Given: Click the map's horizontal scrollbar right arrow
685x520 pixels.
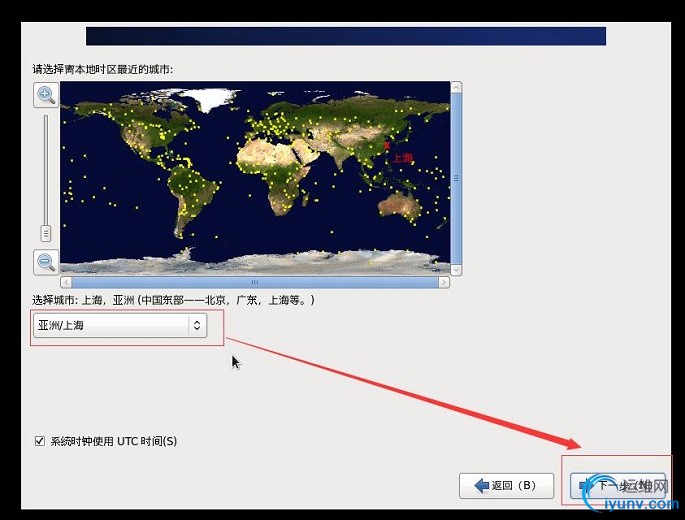Looking at the screenshot, I should (444, 282).
